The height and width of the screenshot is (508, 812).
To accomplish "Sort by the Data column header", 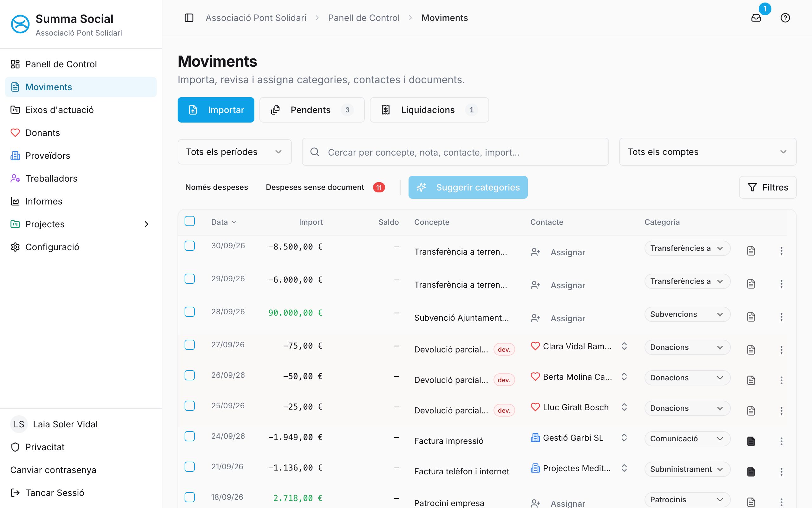I will (224, 222).
